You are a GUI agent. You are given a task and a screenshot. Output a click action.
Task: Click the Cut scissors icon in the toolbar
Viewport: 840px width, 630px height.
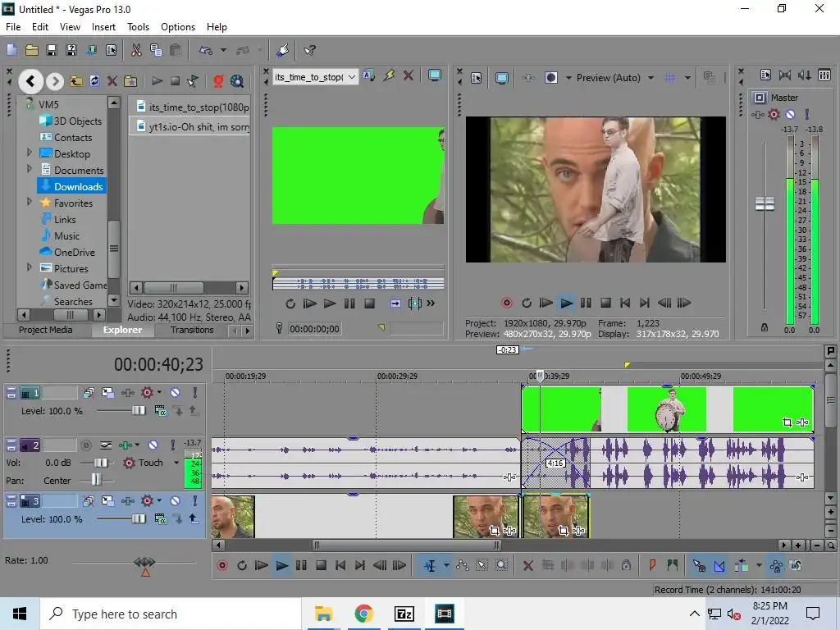coord(136,50)
